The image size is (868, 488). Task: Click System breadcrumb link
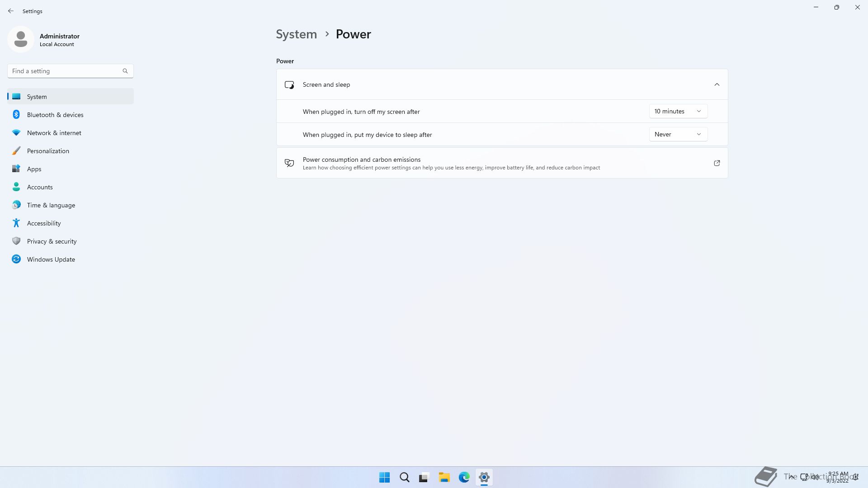[x=296, y=34]
